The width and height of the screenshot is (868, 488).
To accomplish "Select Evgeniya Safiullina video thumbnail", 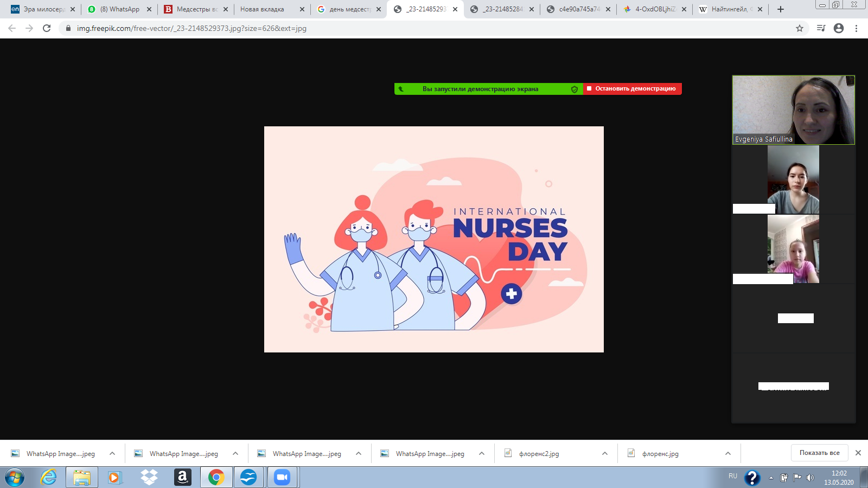I will coord(793,110).
